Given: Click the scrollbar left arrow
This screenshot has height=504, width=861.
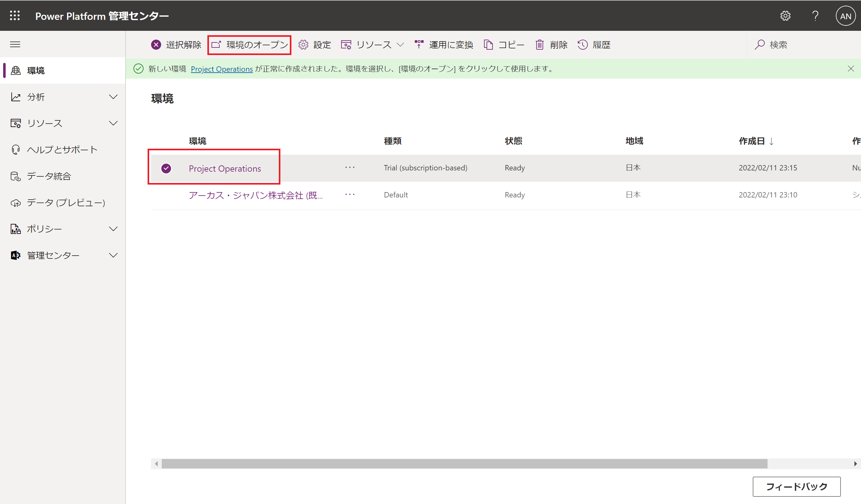Looking at the screenshot, I should click(156, 464).
